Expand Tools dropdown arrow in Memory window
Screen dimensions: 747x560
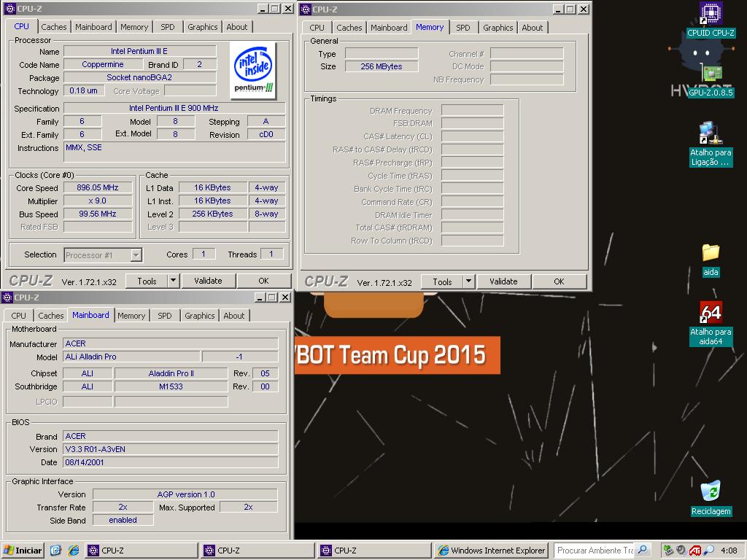coord(469,281)
